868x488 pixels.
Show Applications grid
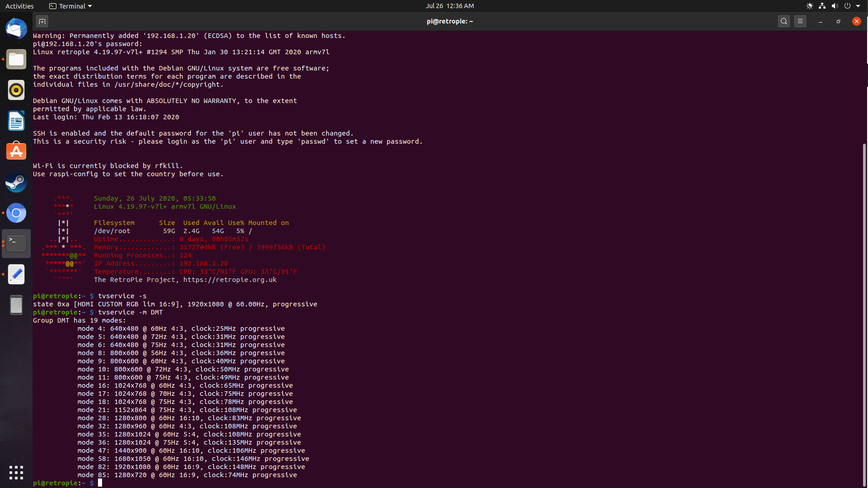16,473
